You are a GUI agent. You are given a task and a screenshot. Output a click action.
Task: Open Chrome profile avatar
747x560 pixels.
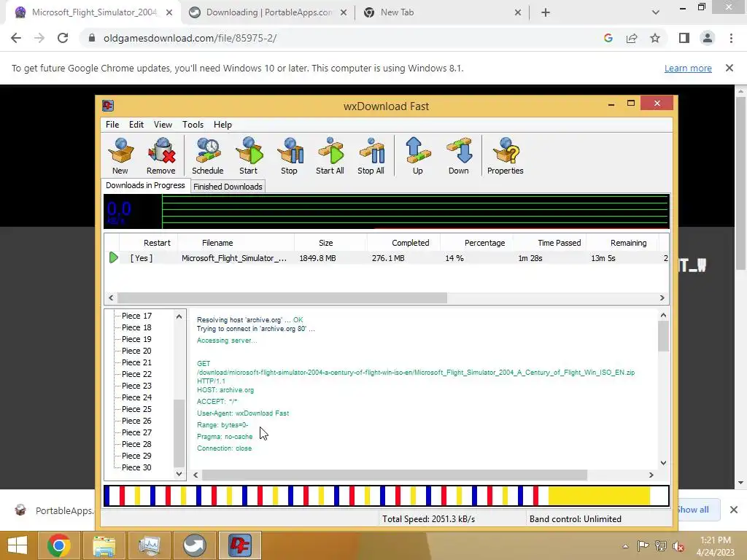pos(708,38)
